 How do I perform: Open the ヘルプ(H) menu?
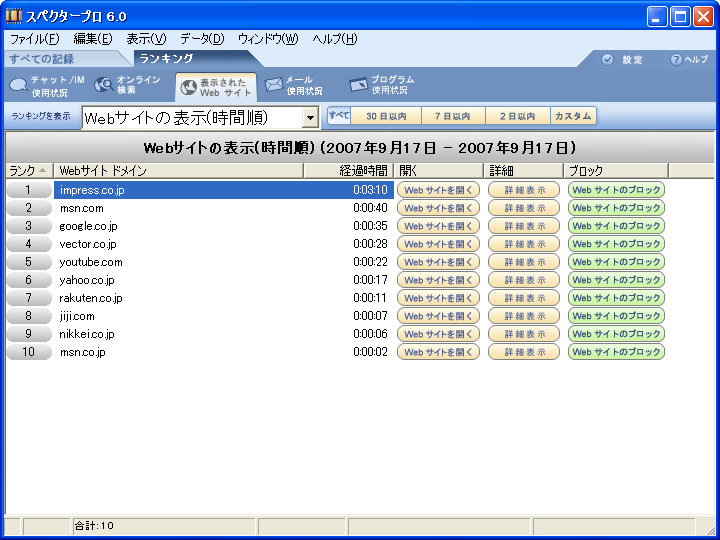335,39
